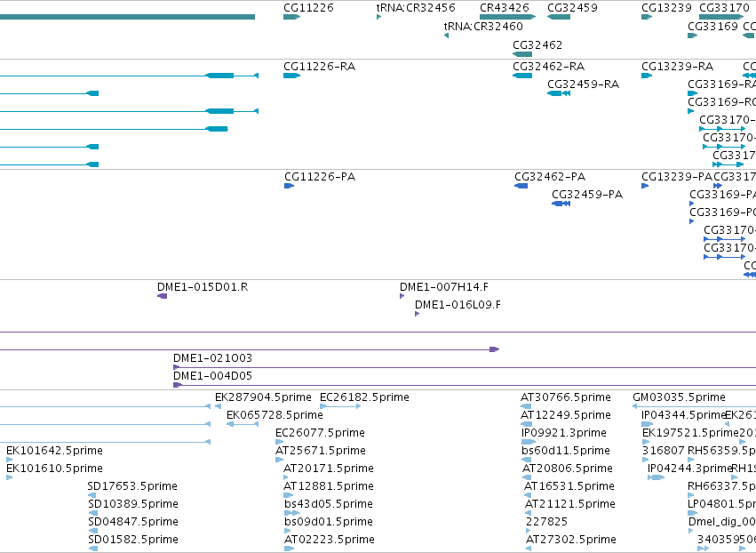Click the long teal gene bar at top left
Screen dimensions: 756x553
coord(127,17)
